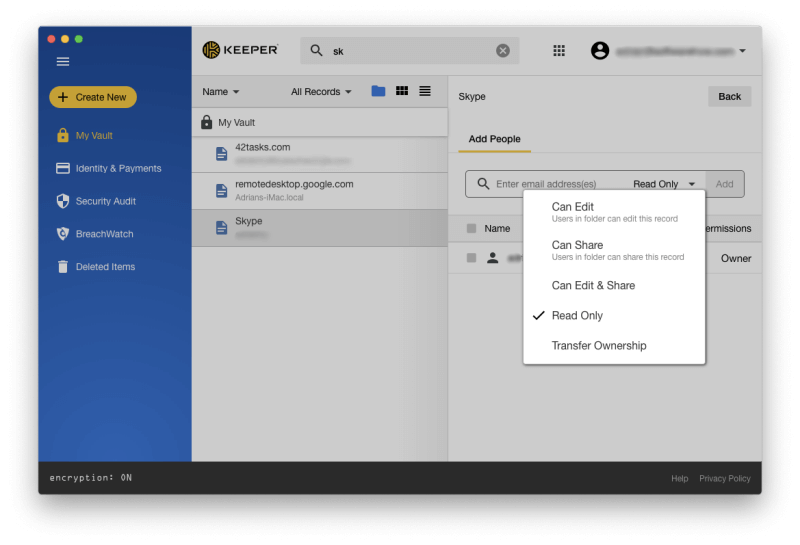Screen dimensions: 800x545
Task: Open the Help link
Action: click(x=679, y=478)
